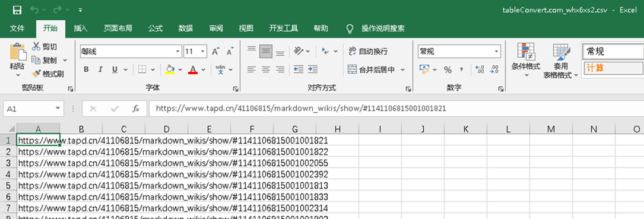Decrease decimal places
Viewport: 644px width, 219px height.
click(x=494, y=69)
